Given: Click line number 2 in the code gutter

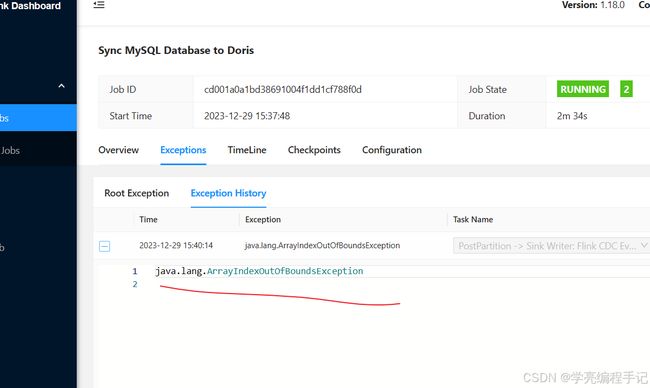Looking at the screenshot, I should [135, 284].
